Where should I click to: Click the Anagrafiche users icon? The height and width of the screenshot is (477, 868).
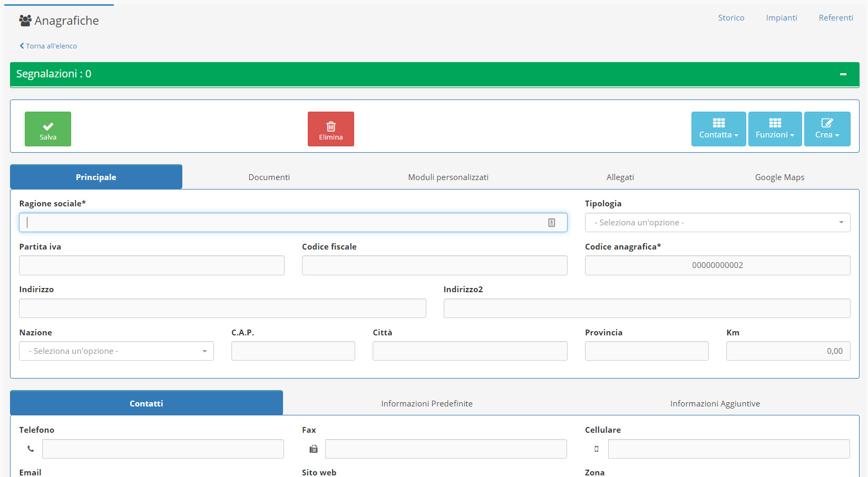point(25,21)
